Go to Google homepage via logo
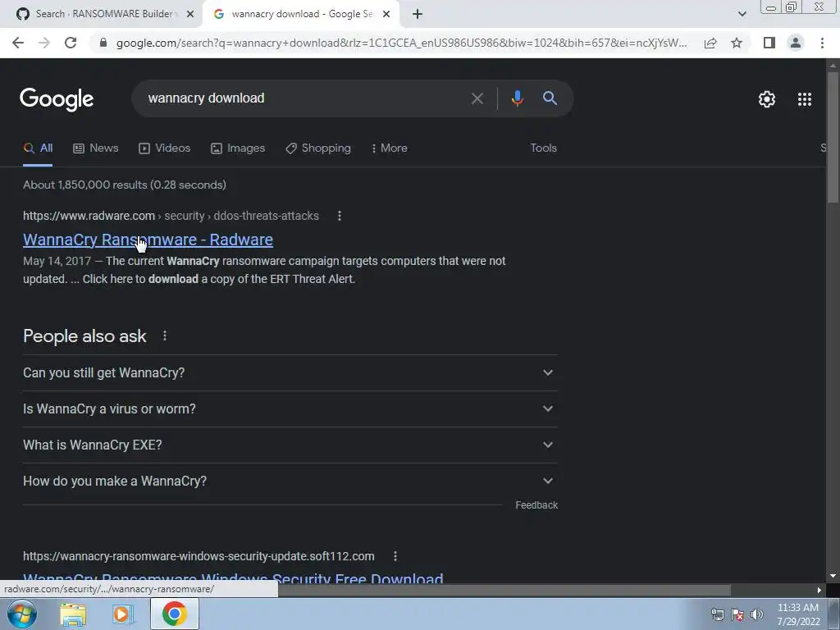This screenshot has height=630, width=840. pyautogui.click(x=57, y=99)
